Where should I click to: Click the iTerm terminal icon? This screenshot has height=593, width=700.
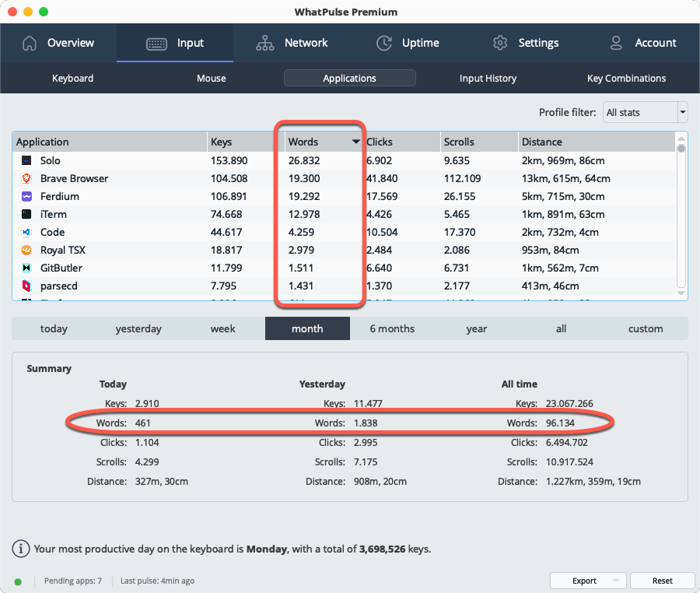pos(26,214)
